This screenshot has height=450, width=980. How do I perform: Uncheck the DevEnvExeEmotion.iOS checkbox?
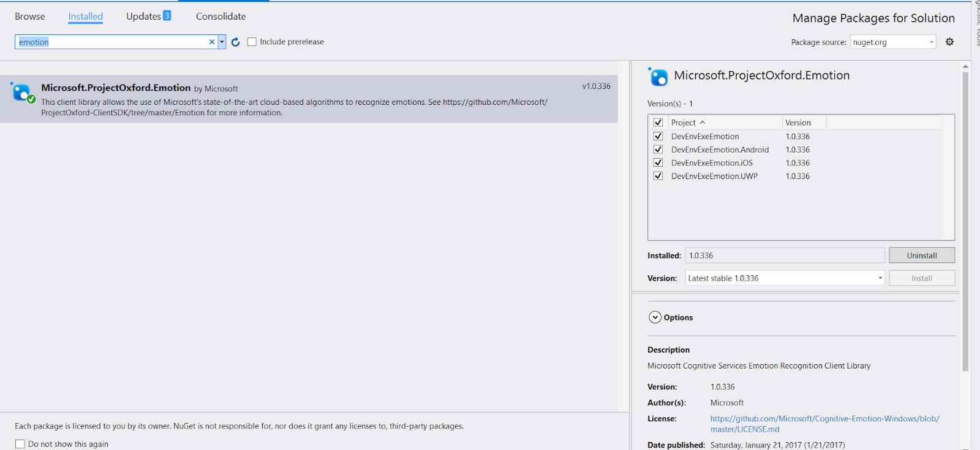click(x=658, y=162)
